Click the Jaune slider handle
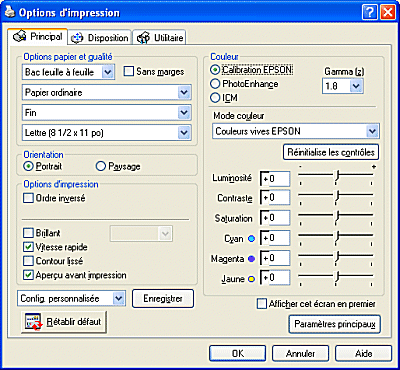The image size is (400, 370). coord(337,278)
